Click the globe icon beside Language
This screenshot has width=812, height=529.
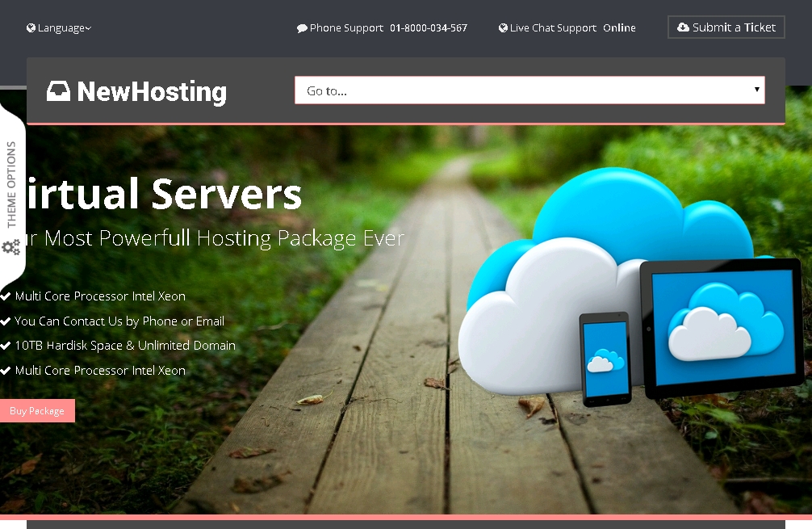click(31, 28)
